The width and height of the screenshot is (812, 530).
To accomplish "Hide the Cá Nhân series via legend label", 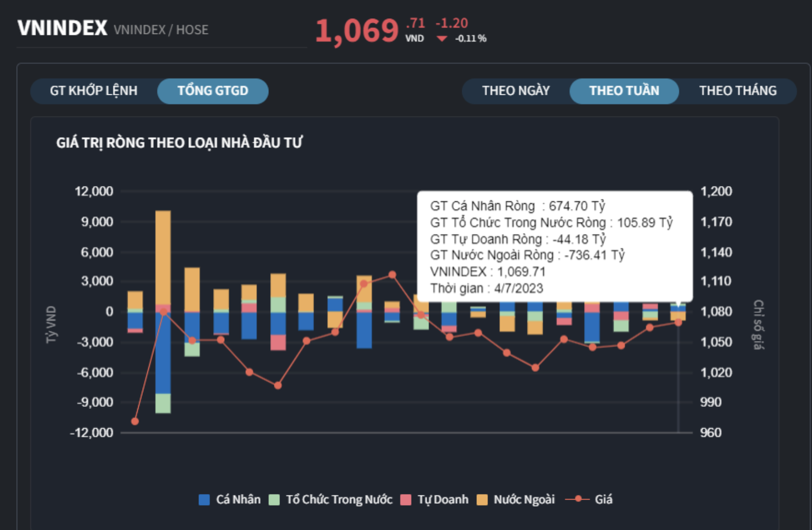I will click(238, 500).
